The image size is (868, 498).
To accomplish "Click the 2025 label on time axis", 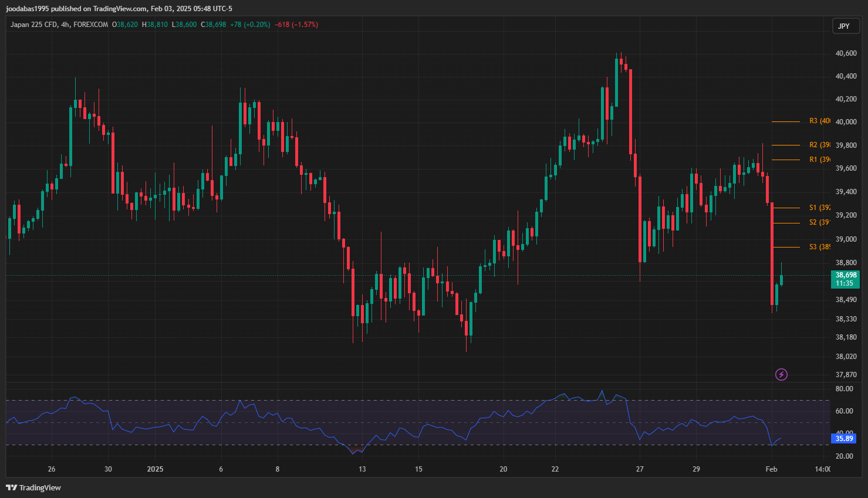I will point(155,469).
